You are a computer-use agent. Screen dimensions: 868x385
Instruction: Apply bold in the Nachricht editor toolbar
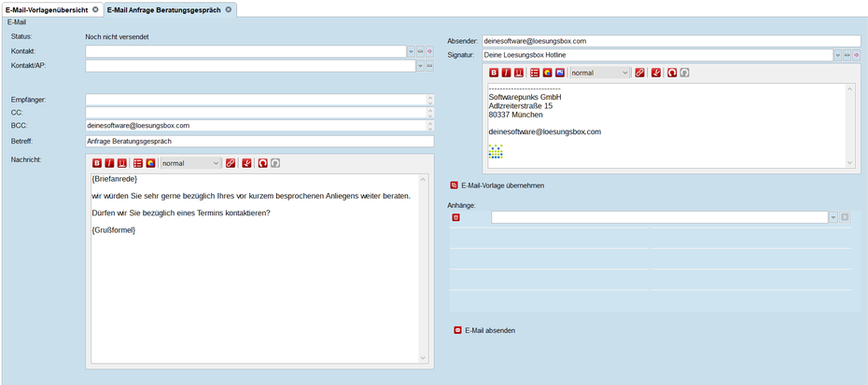tap(97, 163)
